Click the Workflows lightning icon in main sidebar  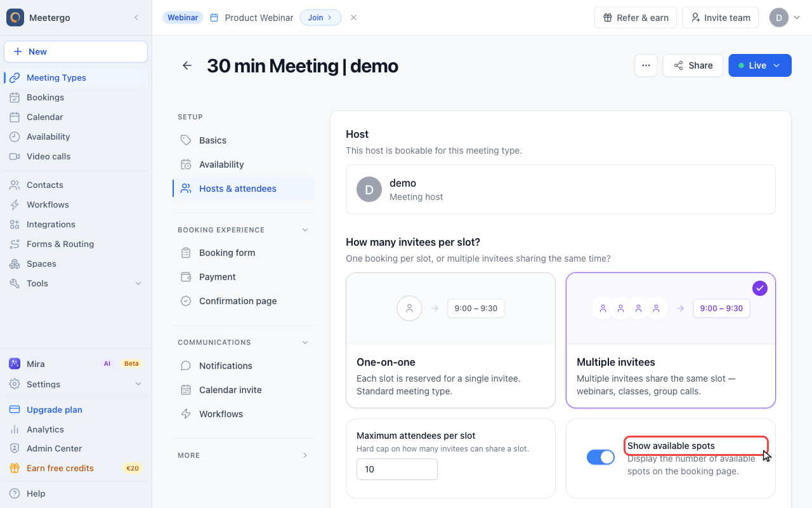[15, 204]
